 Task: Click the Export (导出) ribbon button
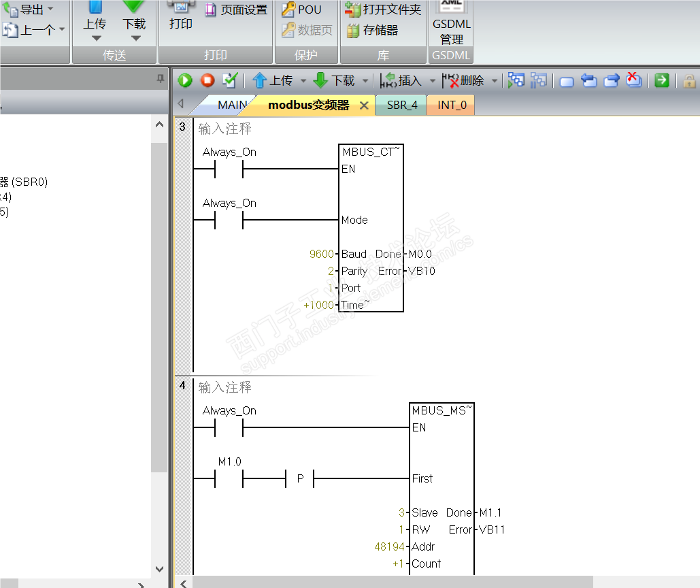[x=22, y=10]
